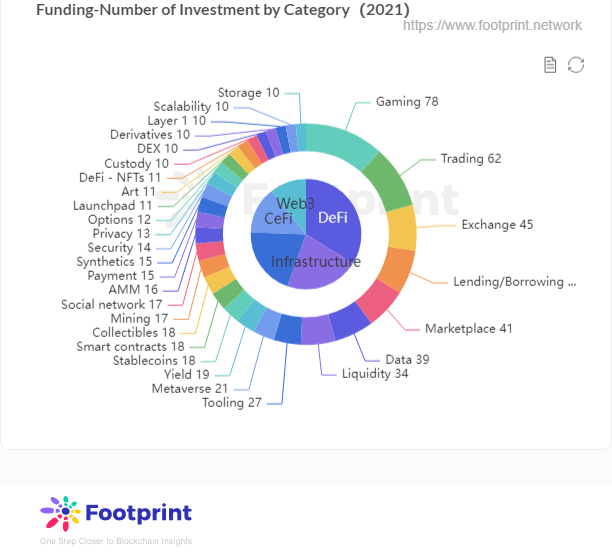Click the Lending/Borrowing label
The width and height of the screenshot is (612, 556).
pos(514,282)
